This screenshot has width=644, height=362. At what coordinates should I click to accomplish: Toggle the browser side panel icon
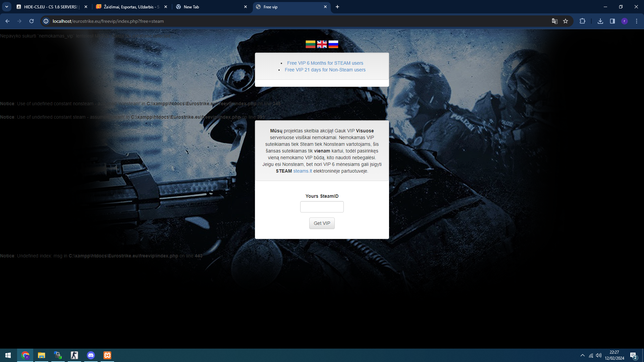point(612,21)
